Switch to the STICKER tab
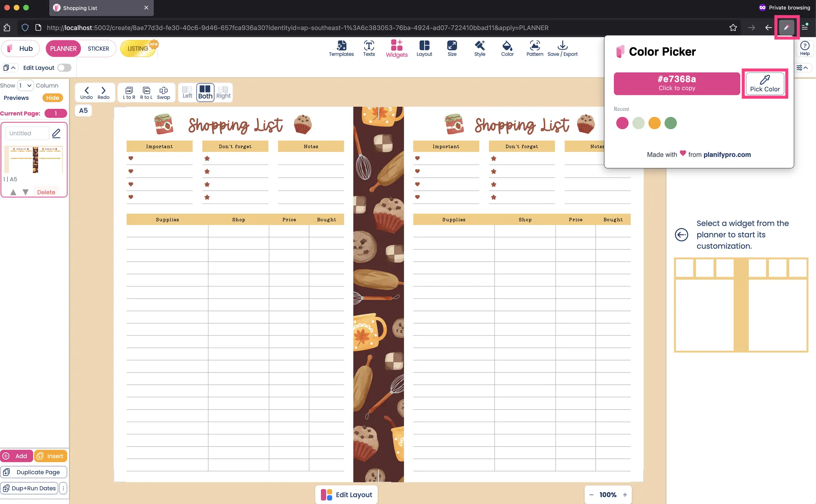Screen dimensions: 816x504 click(98, 48)
